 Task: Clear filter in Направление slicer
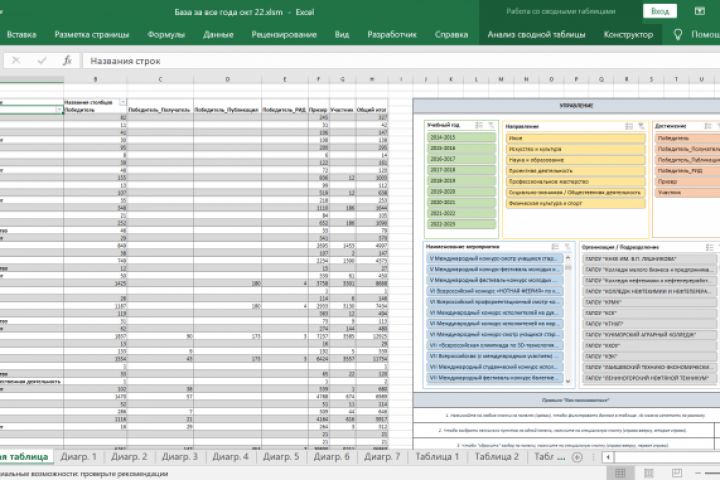[x=641, y=126]
